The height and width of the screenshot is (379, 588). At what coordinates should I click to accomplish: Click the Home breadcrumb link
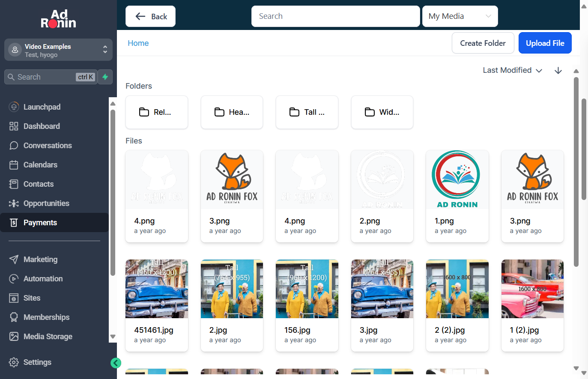pyautogui.click(x=138, y=43)
